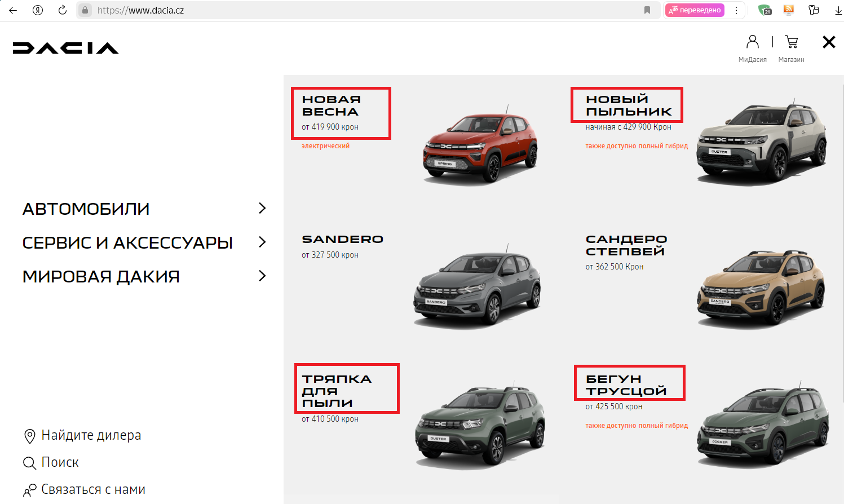844x504 pixels.
Task: Click the hybrid label under НОВЫЙ ПЫЛЬНИК
Action: tap(637, 146)
